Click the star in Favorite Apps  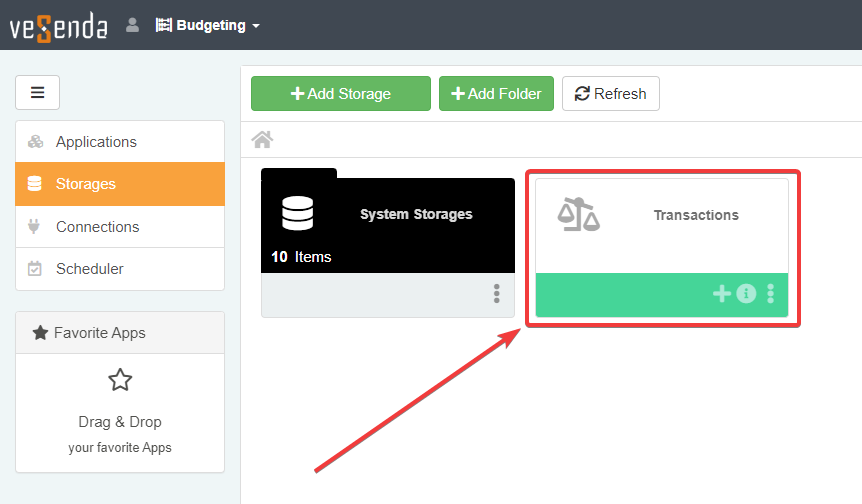pyautogui.click(x=120, y=380)
